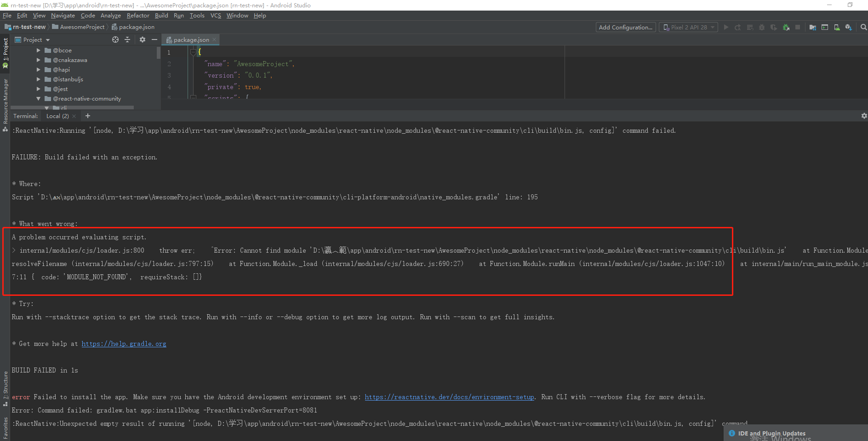
Task: Click the Search Everywhere magnifier icon
Action: click(x=863, y=27)
